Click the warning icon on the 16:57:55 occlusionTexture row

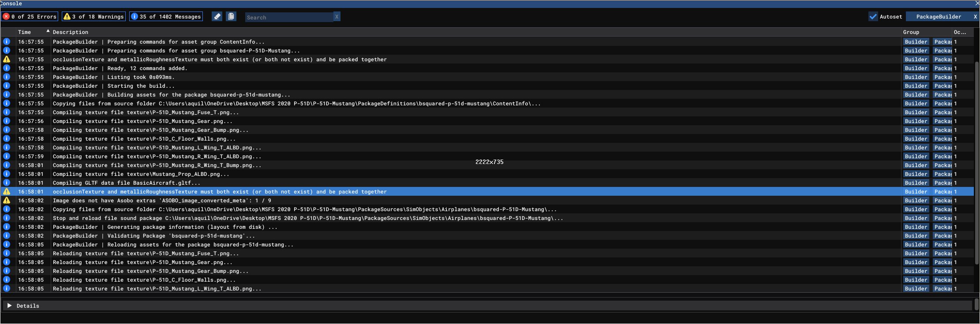pyautogui.click(x=7, y=59)
